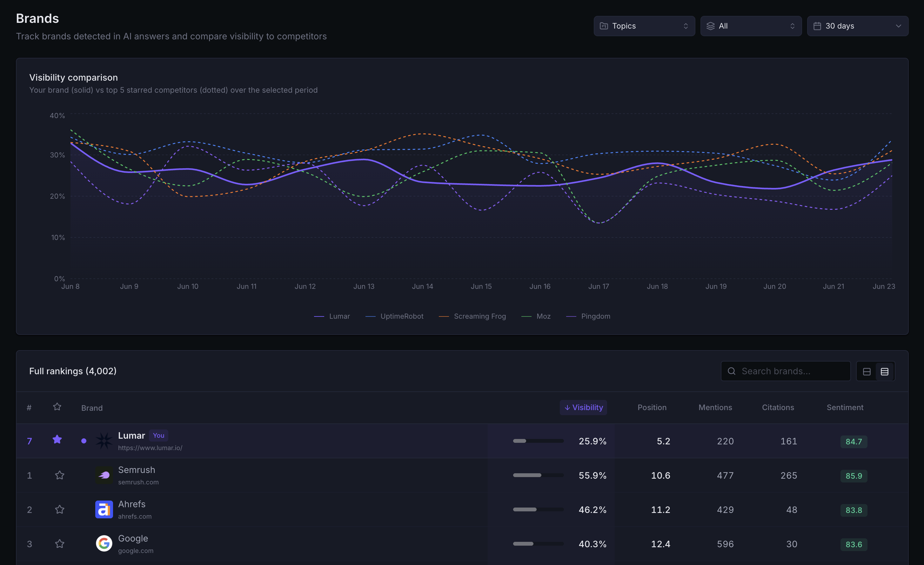924x565 pixels.
Task: Click the Google sentiment badge 83.6
Action: click(x=854, y=544)
